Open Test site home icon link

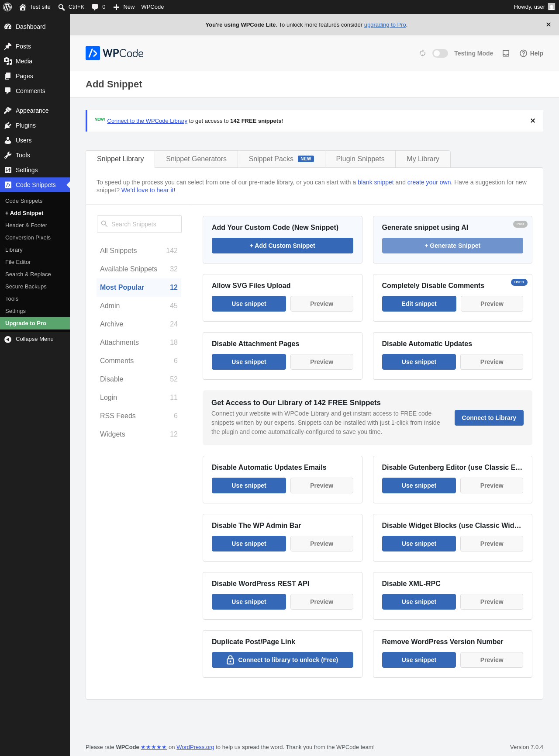click(23, 7)
